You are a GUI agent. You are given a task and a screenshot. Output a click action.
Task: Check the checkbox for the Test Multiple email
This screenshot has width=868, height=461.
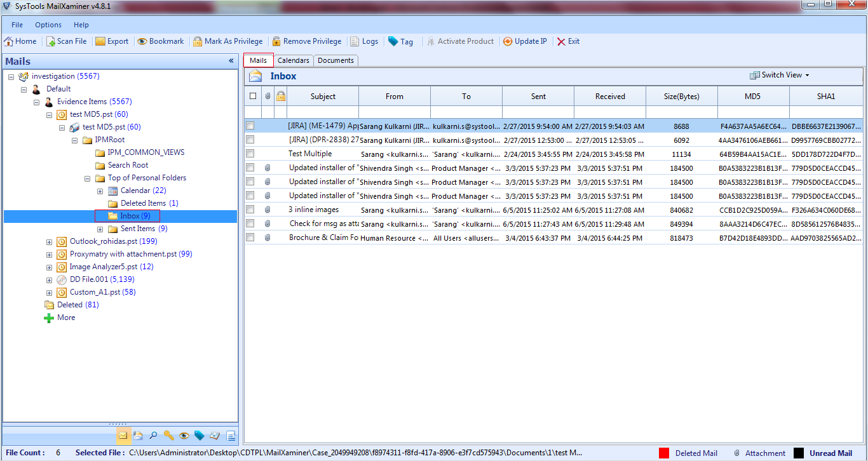click(250, 154)
